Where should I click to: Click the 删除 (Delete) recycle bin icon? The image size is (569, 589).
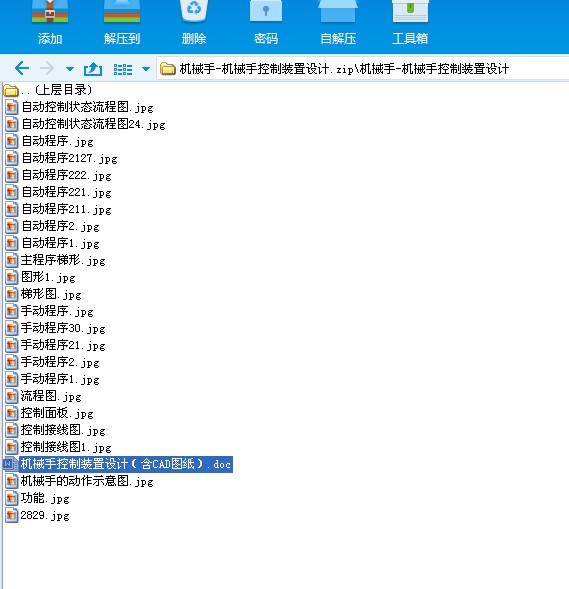(x=194, y=12)
